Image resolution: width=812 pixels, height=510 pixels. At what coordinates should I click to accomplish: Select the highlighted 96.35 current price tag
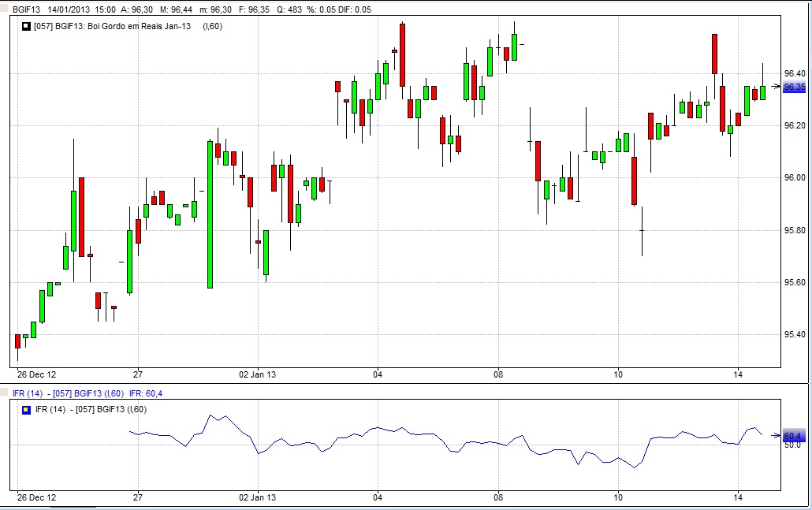pos(795,87)
